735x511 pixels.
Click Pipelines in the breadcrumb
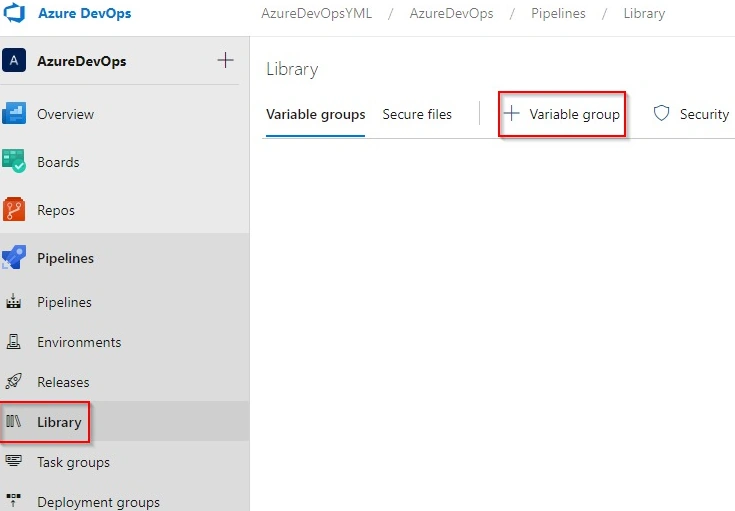(x=558, y=13)
